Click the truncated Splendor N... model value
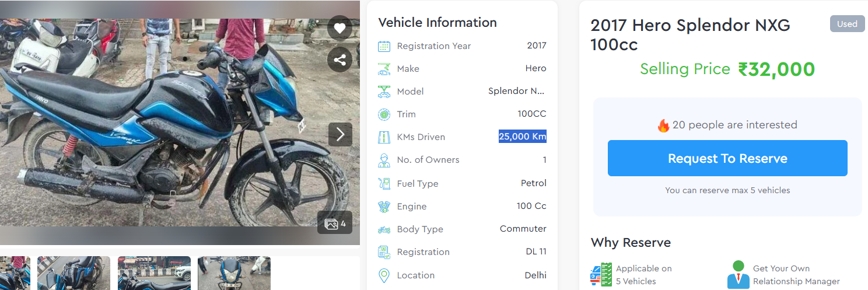 (x=517, y=91)
